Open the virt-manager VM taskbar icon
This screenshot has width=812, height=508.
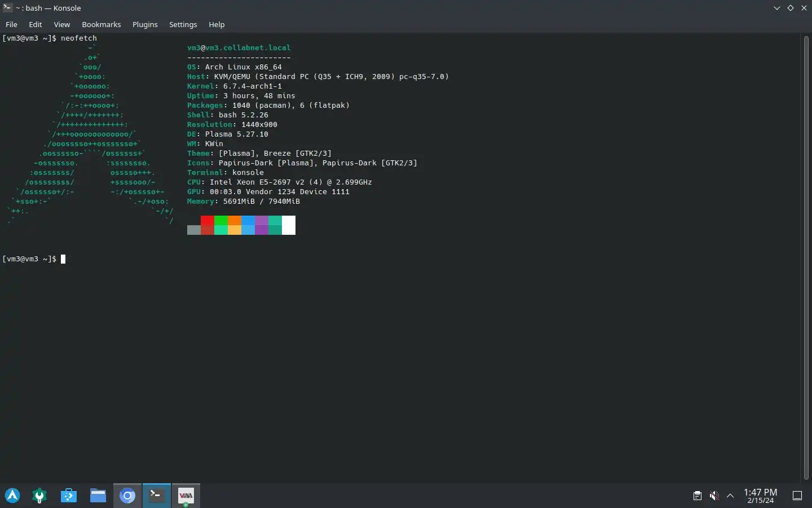(186, 496)
